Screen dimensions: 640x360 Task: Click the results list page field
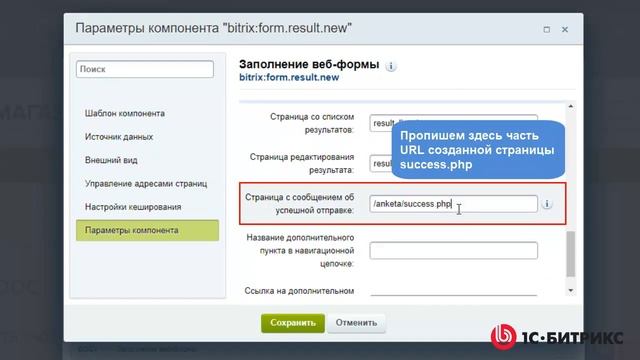(x=453, y=123)
